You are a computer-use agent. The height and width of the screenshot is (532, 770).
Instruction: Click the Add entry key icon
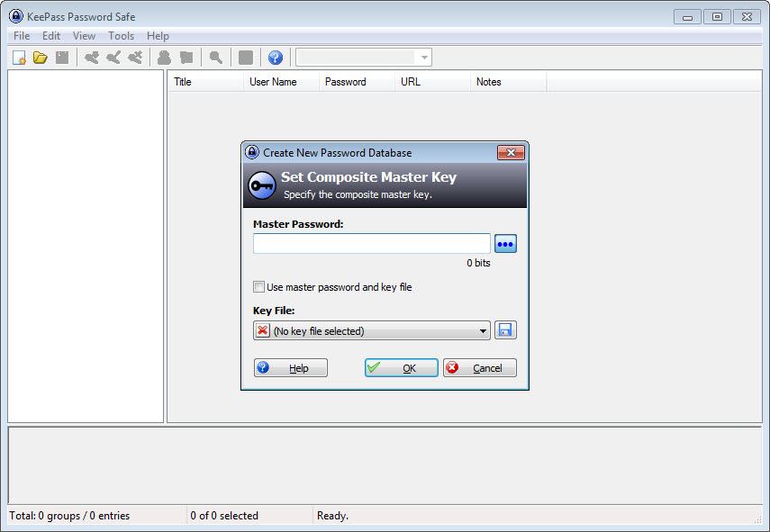point(91,58)
